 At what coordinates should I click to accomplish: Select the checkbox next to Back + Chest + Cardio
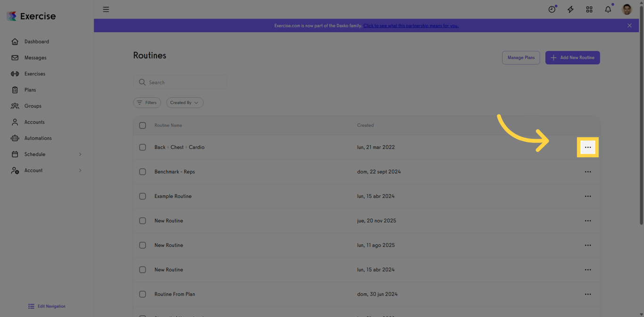pos(142,147)
